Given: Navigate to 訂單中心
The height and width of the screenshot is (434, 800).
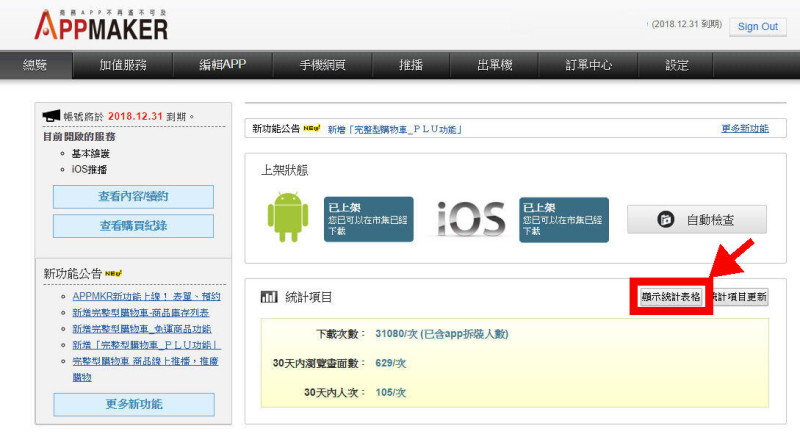Looking at the screenshot, I should 588,65.
